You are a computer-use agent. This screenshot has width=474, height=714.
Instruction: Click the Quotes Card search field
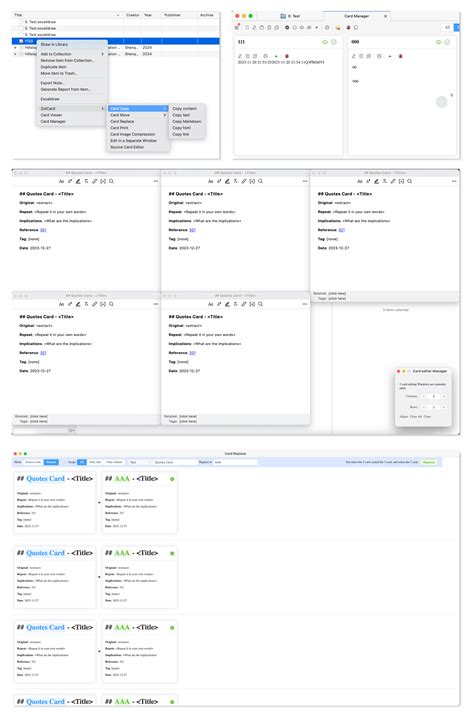pos(174,462)
